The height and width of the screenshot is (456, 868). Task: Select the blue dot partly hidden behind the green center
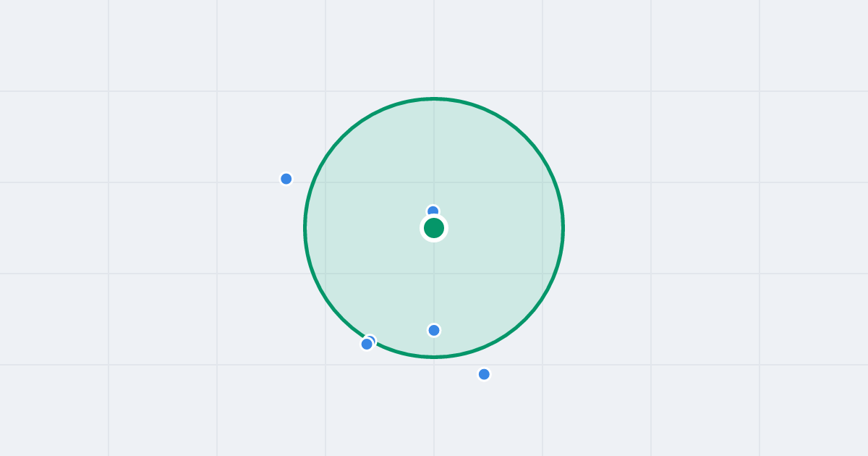click(433, 211)
